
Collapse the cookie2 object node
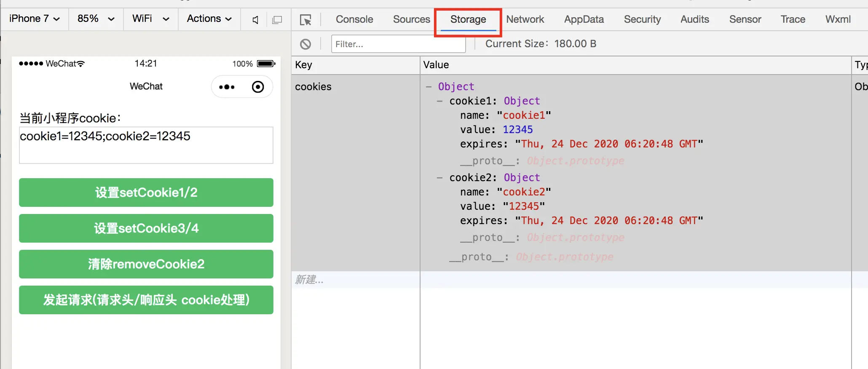440,178
